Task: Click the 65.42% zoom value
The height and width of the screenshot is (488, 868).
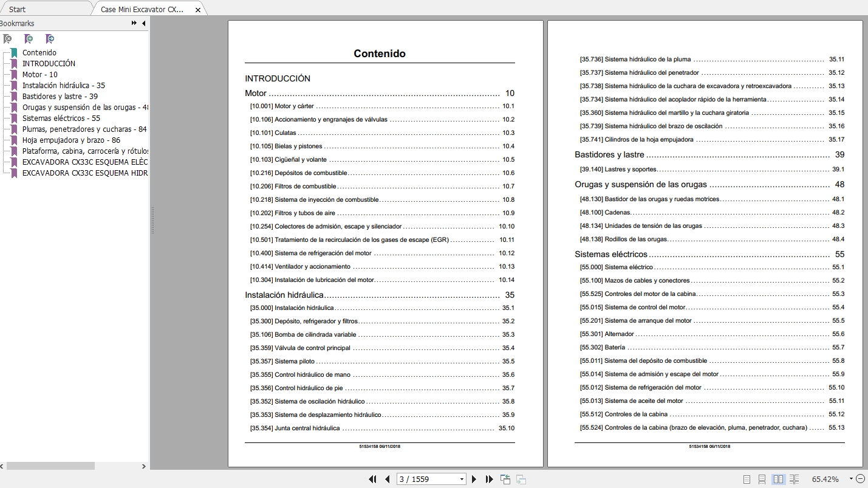Action: click(825, 479)
